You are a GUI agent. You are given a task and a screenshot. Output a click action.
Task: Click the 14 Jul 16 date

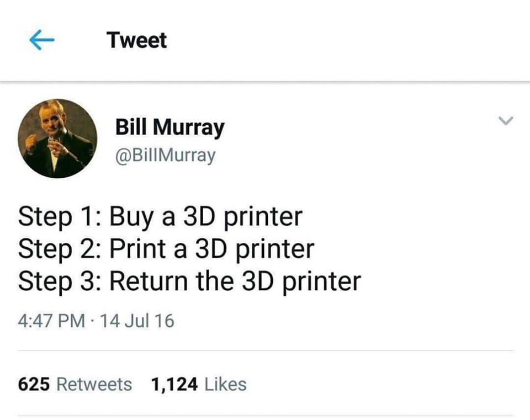[x=137, y=321]
